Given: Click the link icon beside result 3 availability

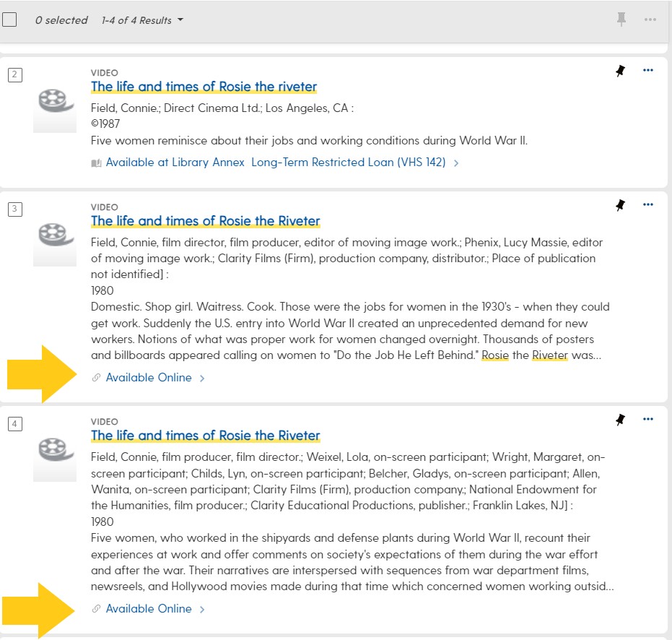Looking at the screenshot, I should [96, 378].
